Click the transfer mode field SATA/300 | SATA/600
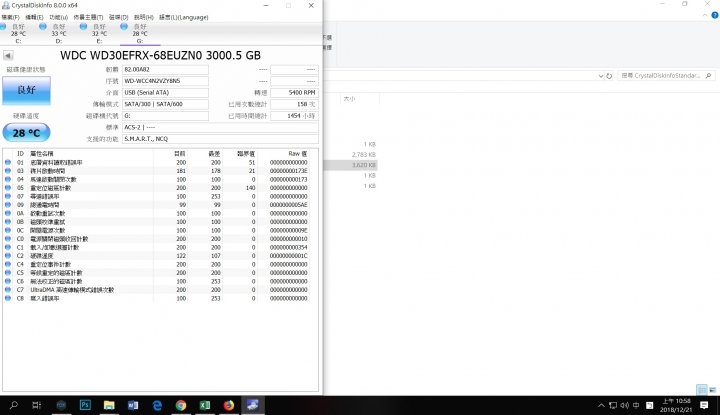This screenshot has height=415, width=720. click(x=165, y=104)
